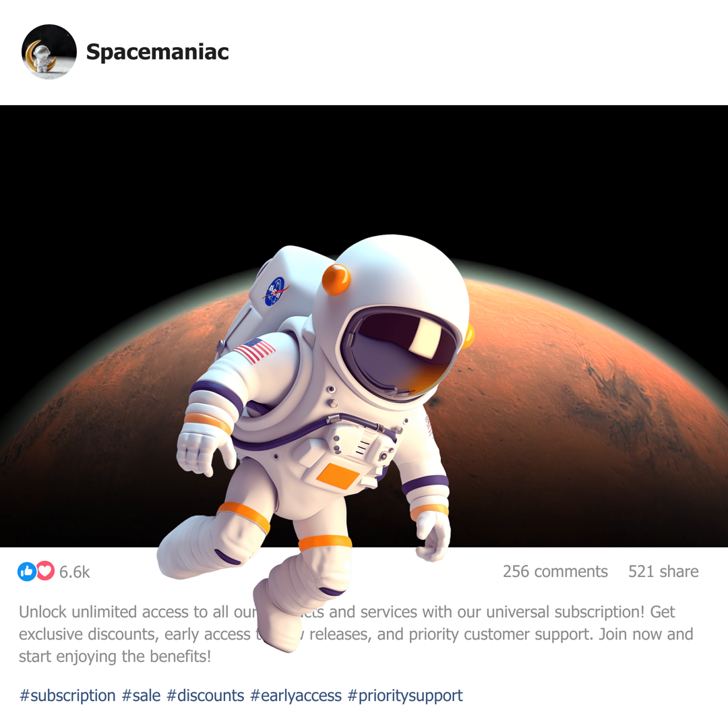Viewport: 728px width, 728px height.
Task: Click the post caption about universal subscription
Action: 356,634
